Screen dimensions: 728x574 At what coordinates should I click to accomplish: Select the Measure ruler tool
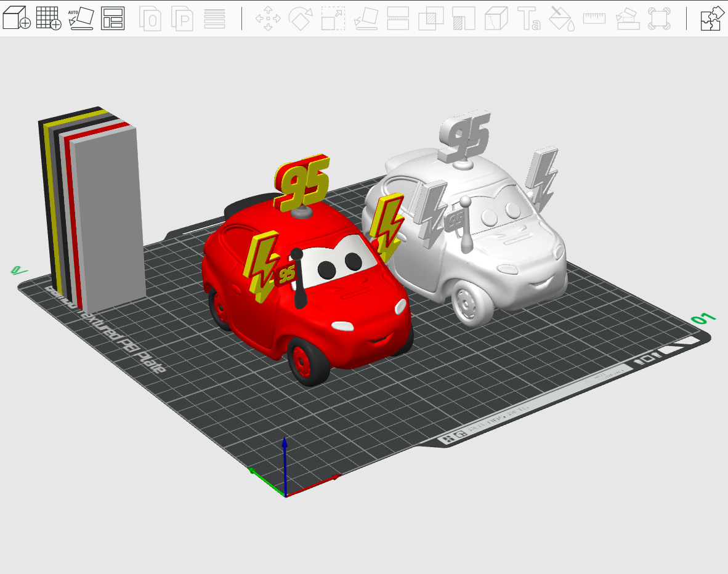coord(594,18)
